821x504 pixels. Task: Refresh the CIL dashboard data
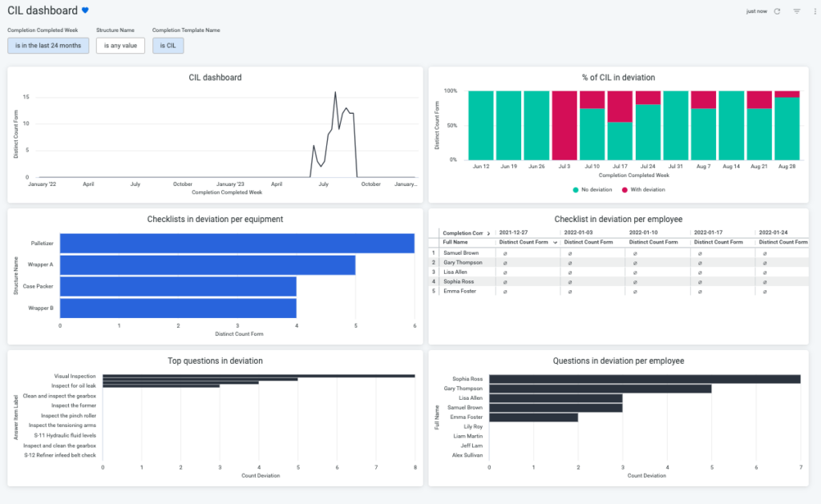[x=777, y=11]
